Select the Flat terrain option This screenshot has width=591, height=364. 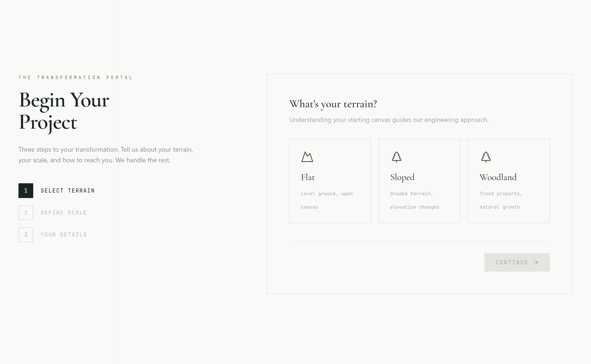pyautogui.click(x=330, y=181)
